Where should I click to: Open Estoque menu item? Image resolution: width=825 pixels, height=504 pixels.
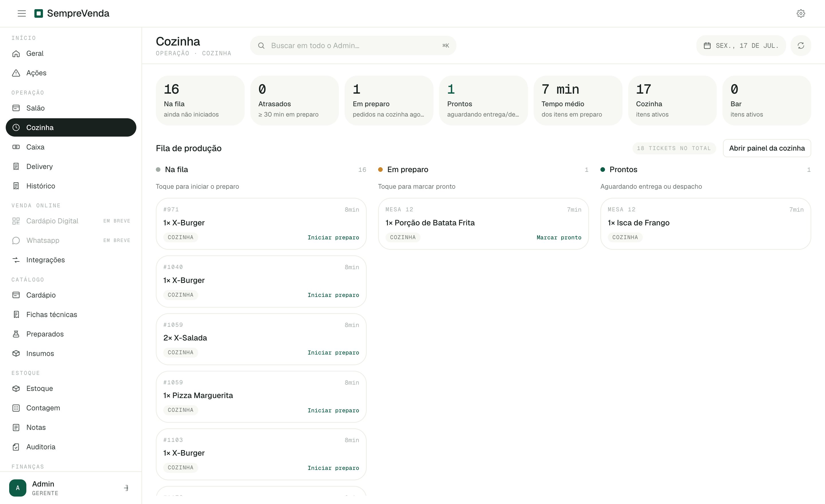click(71, 389)
